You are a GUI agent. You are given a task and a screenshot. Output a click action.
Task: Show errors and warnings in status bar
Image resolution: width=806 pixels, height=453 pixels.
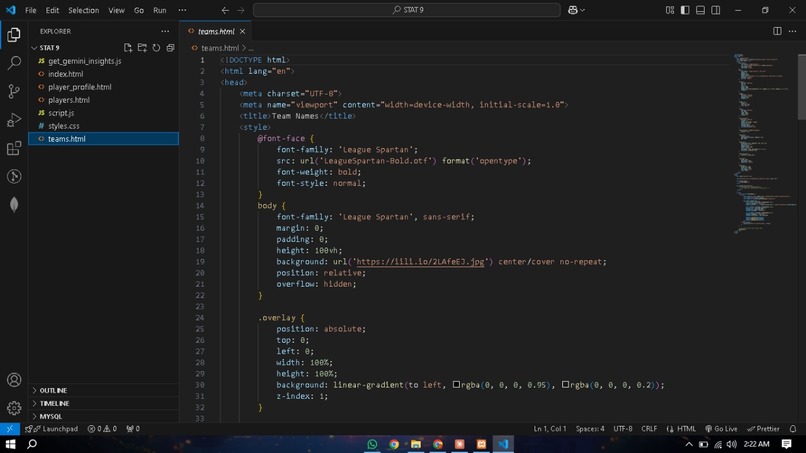point(102,428)
